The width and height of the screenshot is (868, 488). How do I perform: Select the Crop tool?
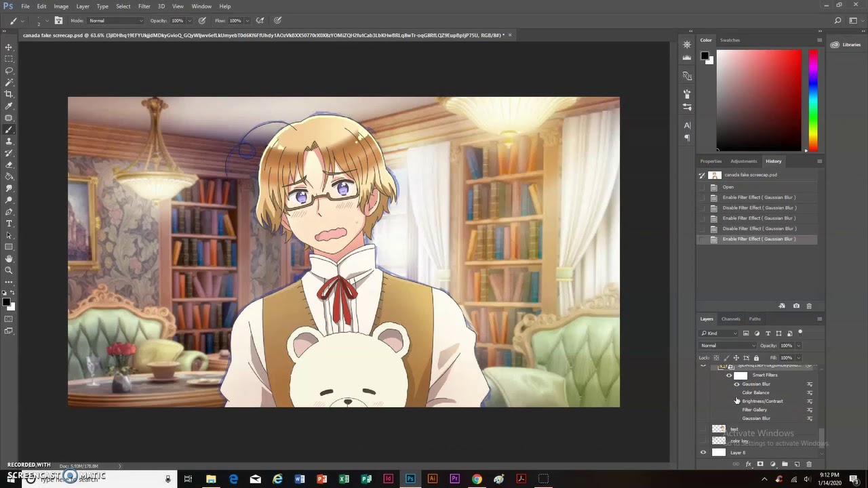click(9, 94)
